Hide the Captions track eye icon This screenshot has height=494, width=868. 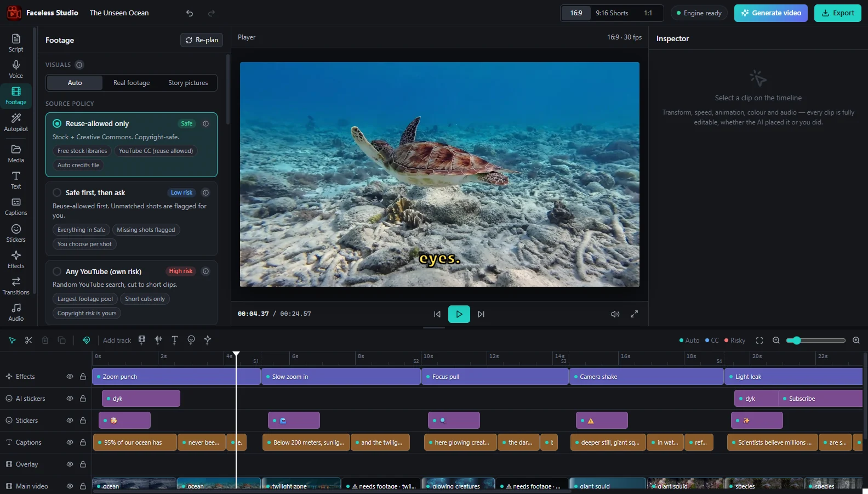pyautogui.click(x=70, y=442)
